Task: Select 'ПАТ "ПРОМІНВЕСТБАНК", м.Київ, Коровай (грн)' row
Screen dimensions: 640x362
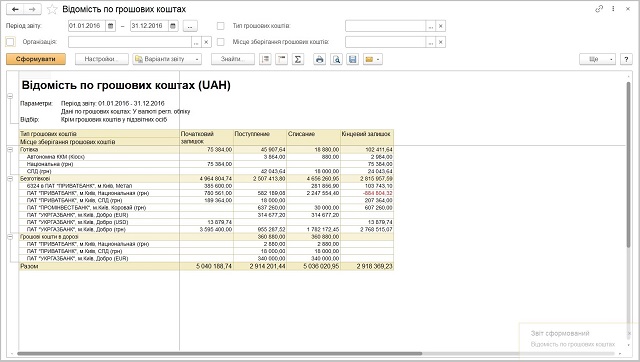Action: pos(86,208)
